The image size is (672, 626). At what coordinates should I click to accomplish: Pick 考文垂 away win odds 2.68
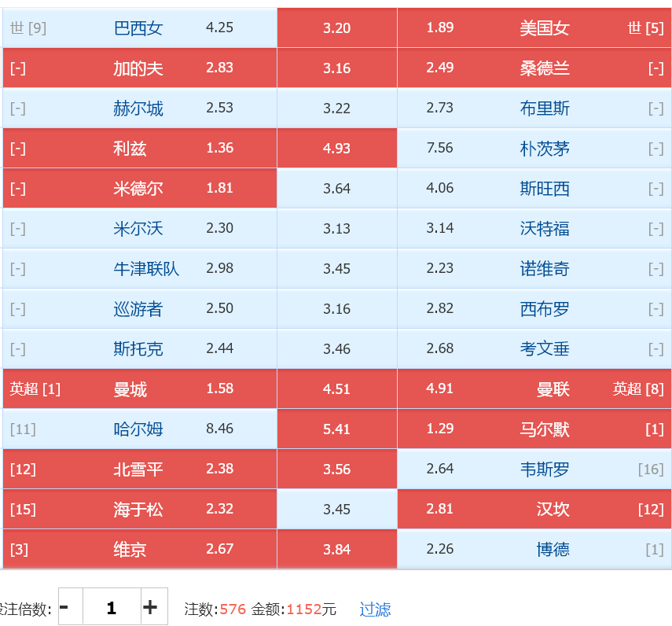[534, 348]
